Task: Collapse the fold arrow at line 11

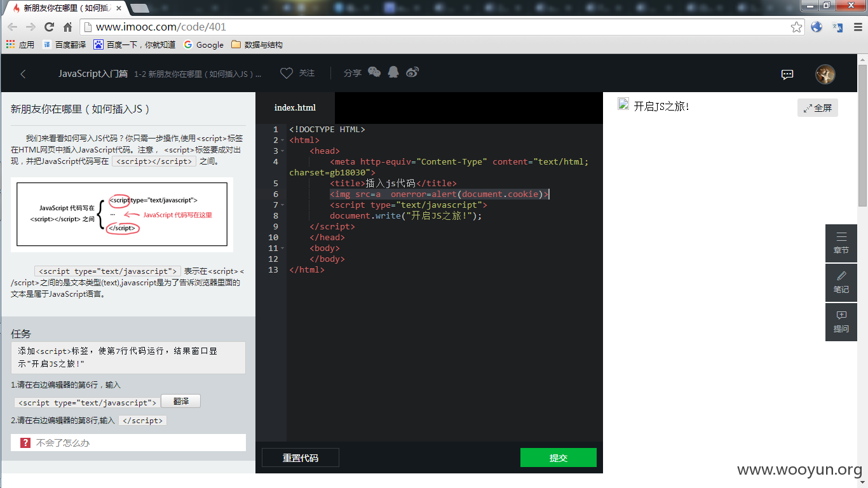Action: (282, 248)
